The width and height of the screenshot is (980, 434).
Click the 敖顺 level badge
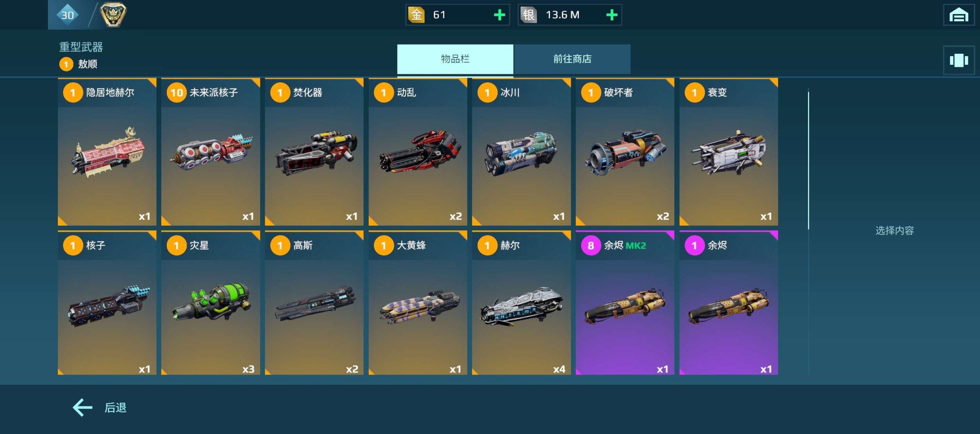(x=66, y=64)
